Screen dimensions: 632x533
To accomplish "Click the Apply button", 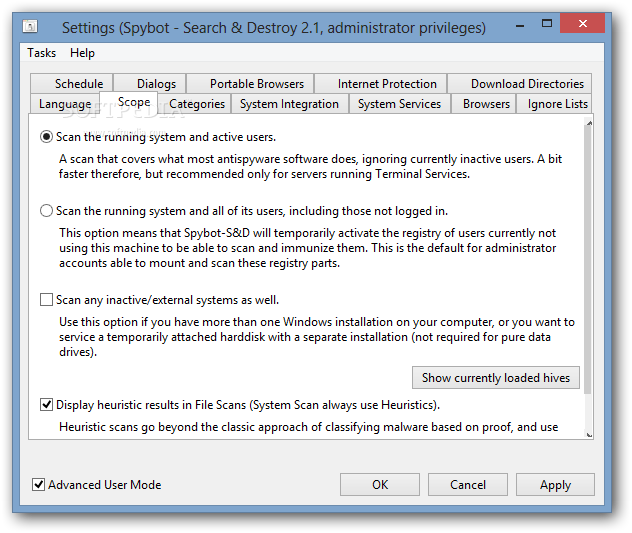I will (x=555, y=485).
